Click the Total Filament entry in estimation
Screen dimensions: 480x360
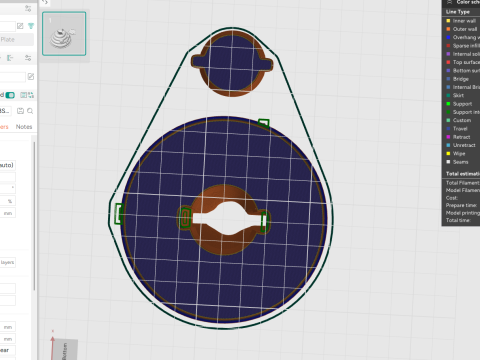pyautogui.click(x=463, y=183)
